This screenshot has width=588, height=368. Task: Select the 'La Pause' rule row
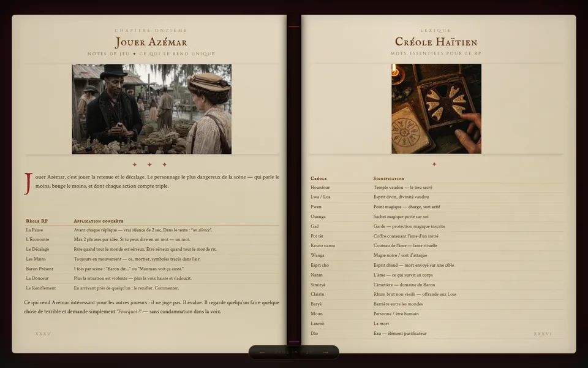pyautogui.click(x=152, y=230)
